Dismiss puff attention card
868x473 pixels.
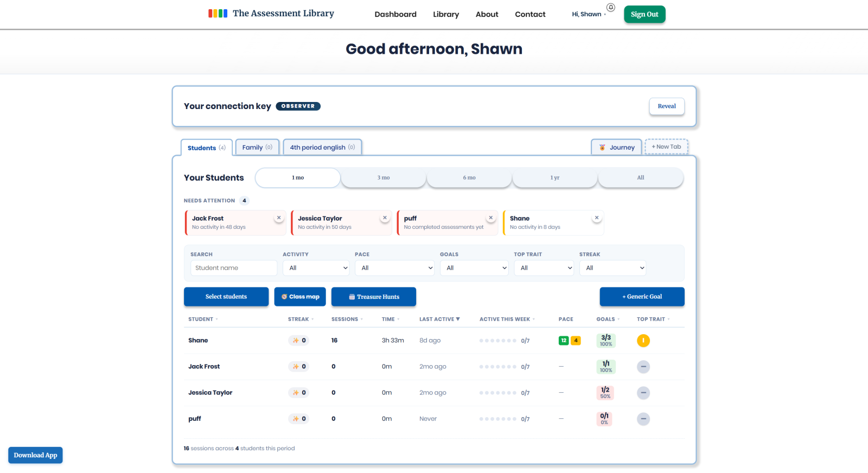click(491, 218)
